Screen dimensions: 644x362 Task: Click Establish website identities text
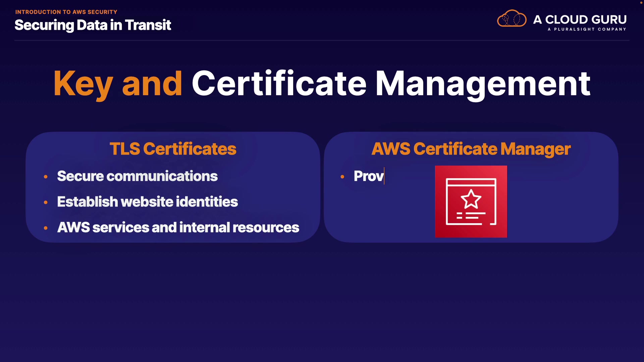[x=147, y=202]
